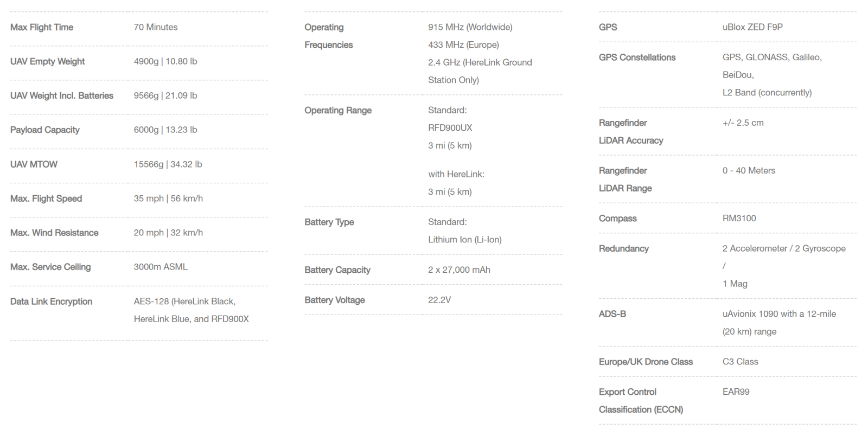Select the 915 MHz (Worldwide) text
The width and height of the screenshot is (868, 436).
point(470,27)
